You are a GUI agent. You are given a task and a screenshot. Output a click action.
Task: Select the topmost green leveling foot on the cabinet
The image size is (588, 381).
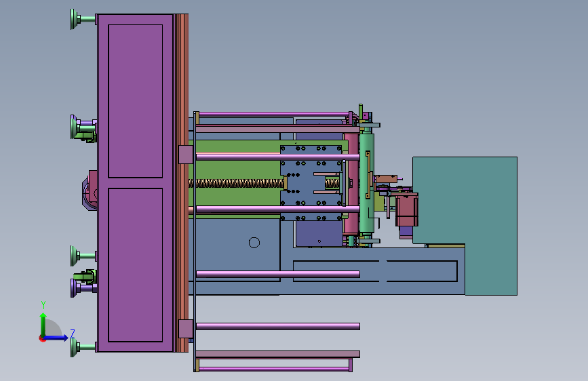[x=83, y=19]
